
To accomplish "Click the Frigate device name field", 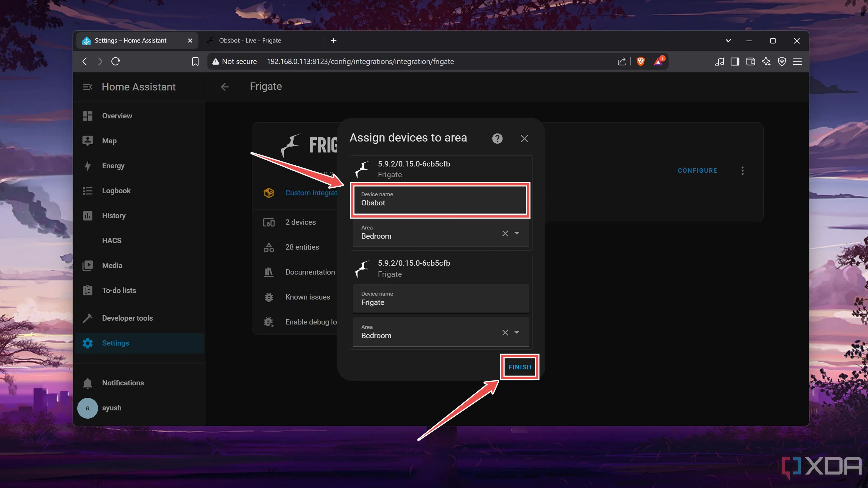I will point(440,299).
